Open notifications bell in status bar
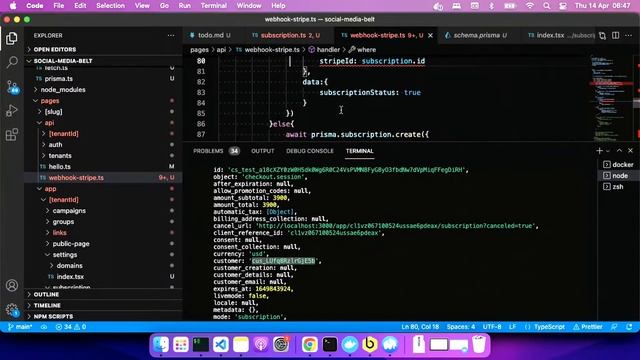The height and width of the screenshot is (360, 640). click(629, 327)
